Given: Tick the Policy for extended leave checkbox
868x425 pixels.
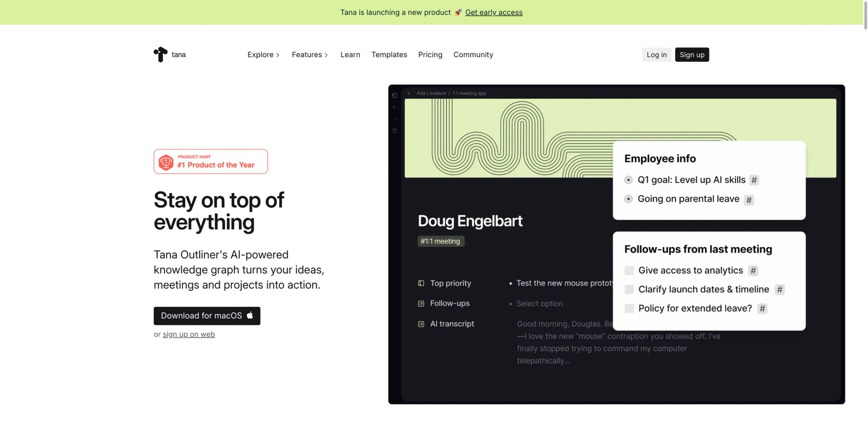Looking at the screenshot, I should coord(629,308).
